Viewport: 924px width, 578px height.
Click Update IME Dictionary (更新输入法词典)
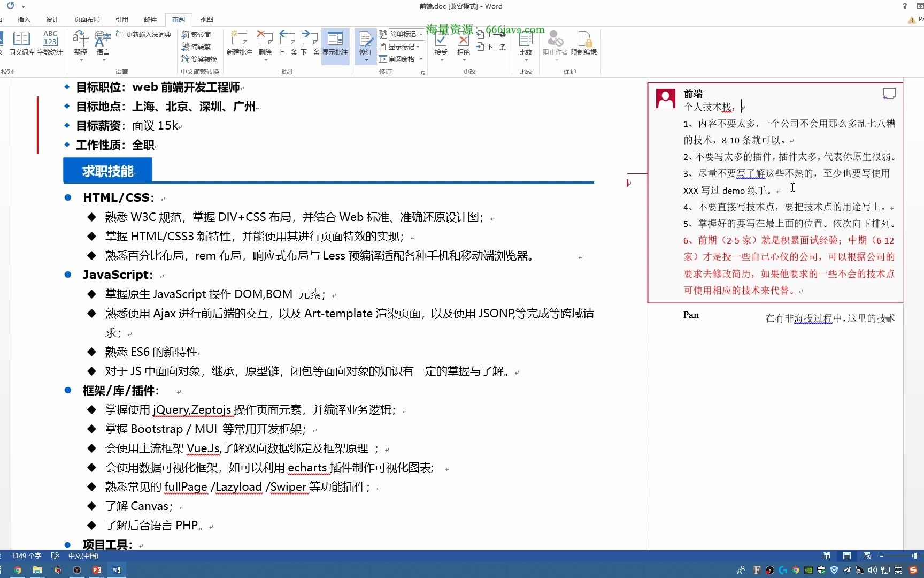[143, 34]
